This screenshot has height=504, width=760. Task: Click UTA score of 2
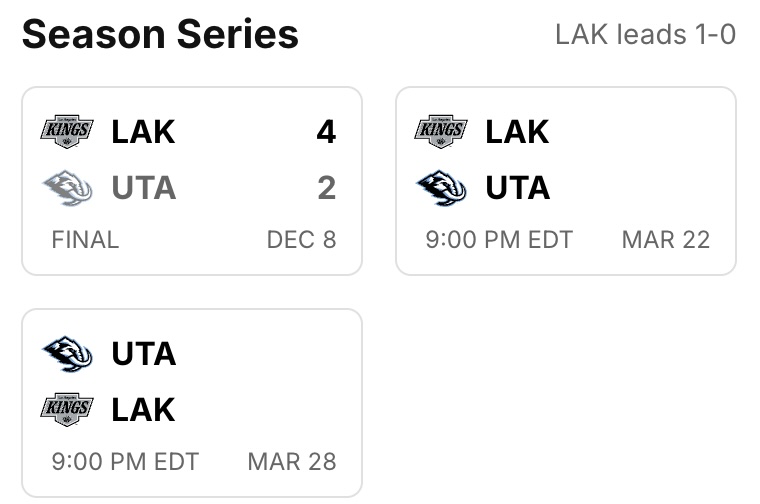pyautogui.click(x=326, y=187)
